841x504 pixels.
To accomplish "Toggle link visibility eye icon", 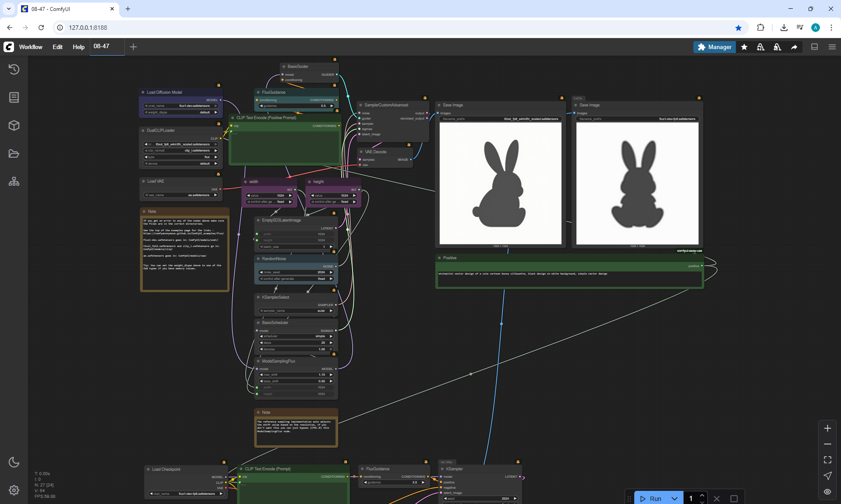I will 827,491.
